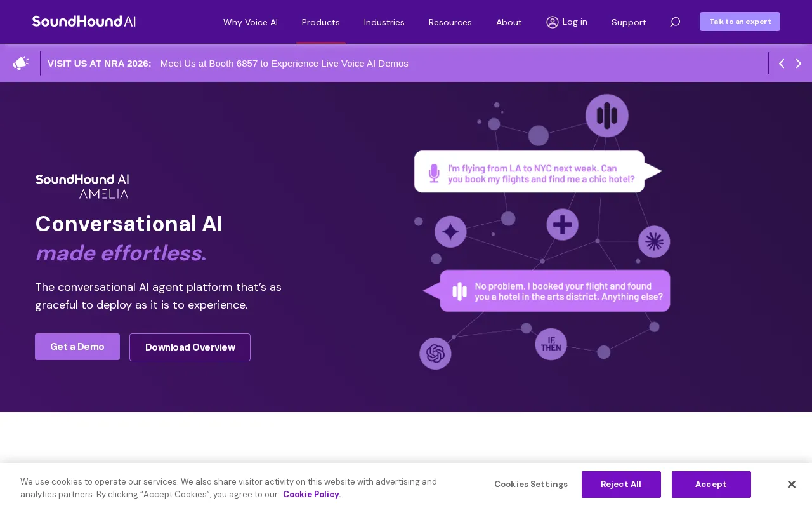Screen dimensions: 812x508
Task: Click the Get a Demo button
Action: tap(77, 347)
